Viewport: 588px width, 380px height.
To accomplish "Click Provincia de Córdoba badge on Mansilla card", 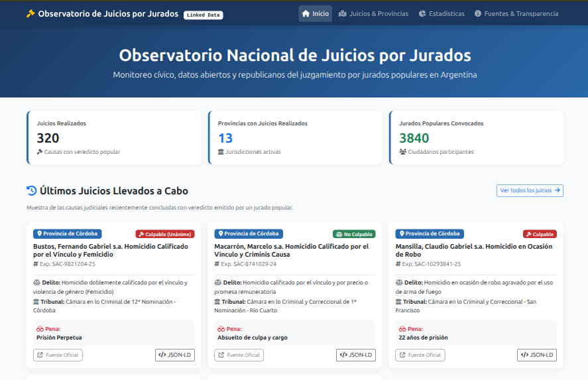I will click(430, 233).
